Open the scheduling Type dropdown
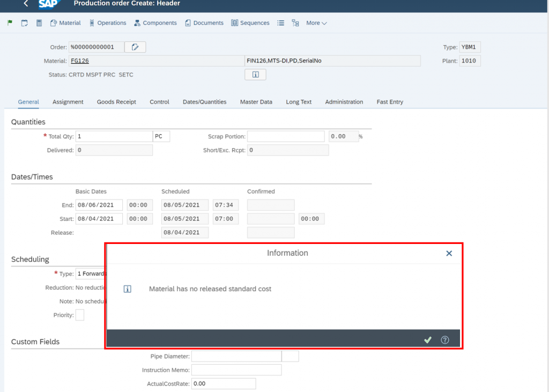 (91, 273)
